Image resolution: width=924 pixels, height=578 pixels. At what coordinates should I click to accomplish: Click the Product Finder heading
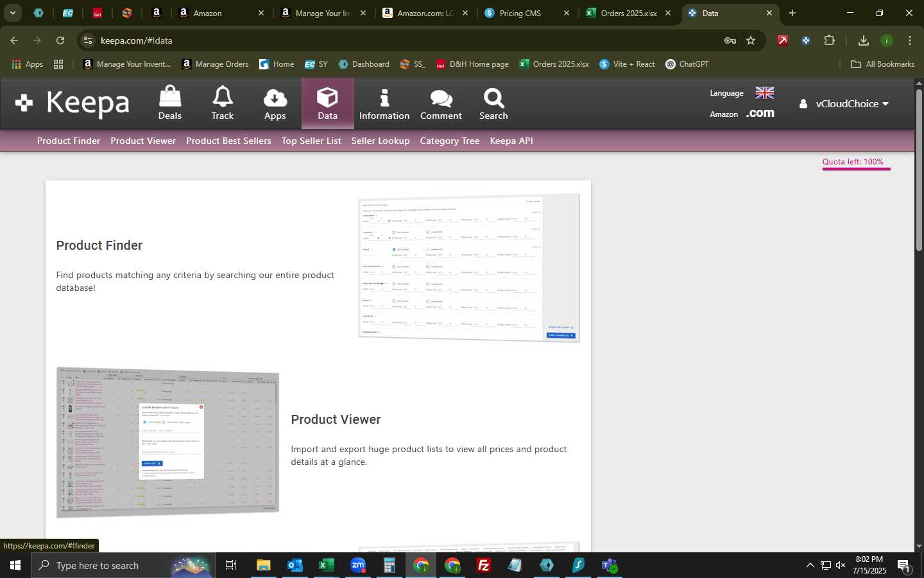[99, 245]
